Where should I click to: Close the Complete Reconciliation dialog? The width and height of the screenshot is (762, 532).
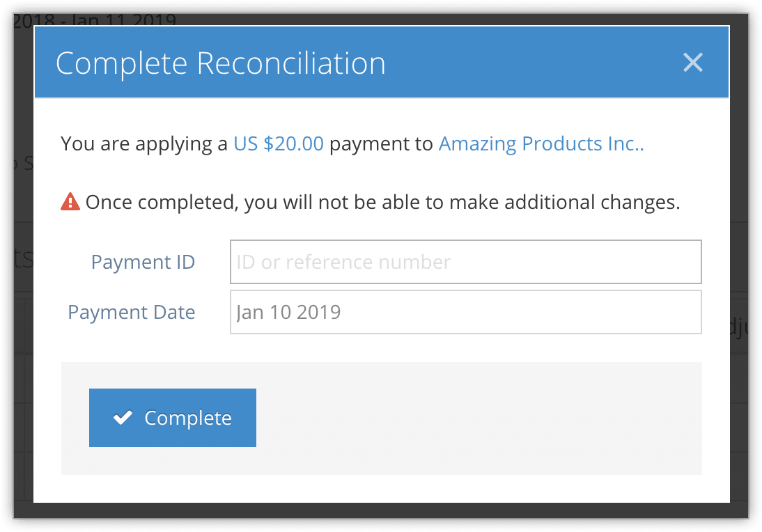point(692,63)
